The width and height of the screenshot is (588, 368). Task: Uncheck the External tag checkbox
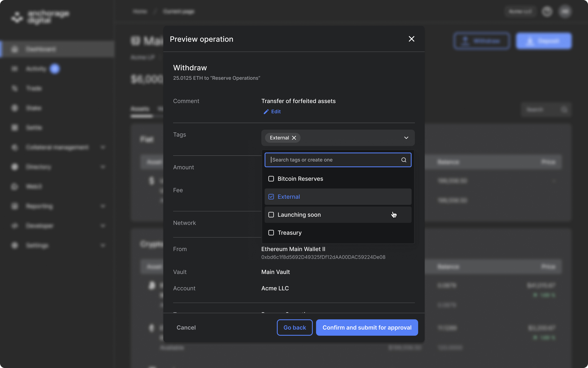coord(271,197)
